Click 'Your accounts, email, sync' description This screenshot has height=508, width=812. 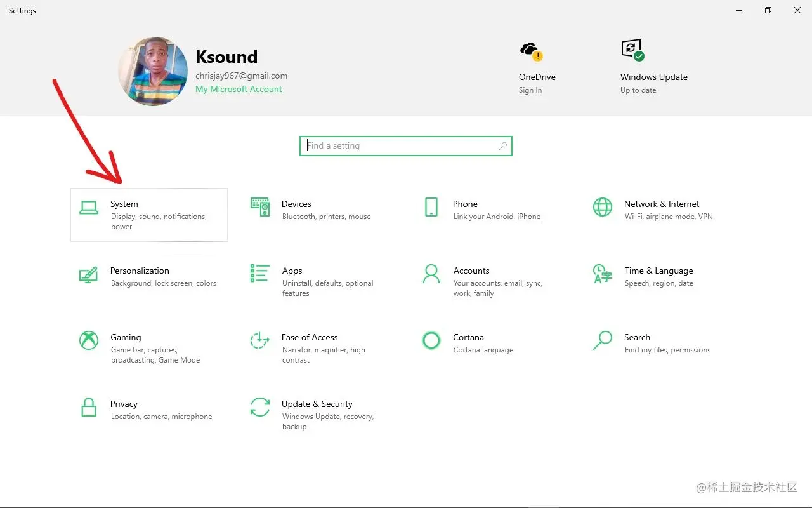tap(498, 288)
